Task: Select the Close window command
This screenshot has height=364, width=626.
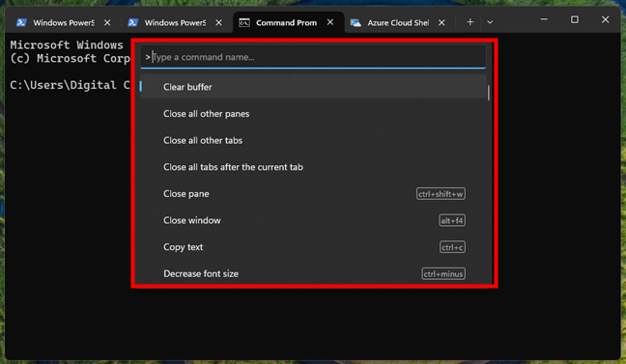Action: pyautogui.click(x=313, y=220)
